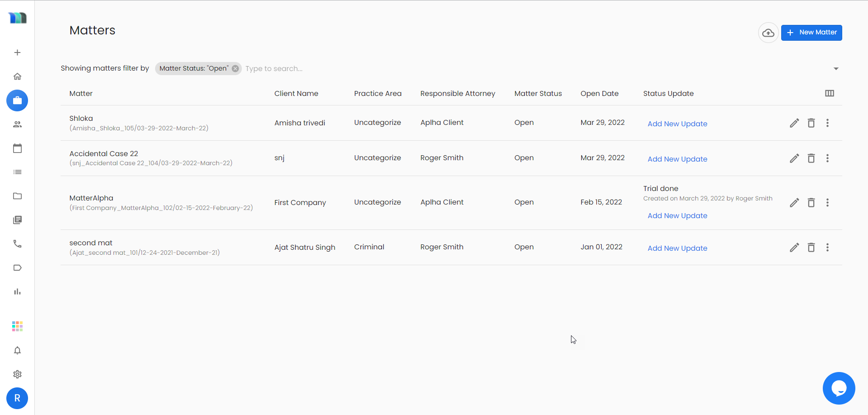Click the New Matter button

point(811,33)
